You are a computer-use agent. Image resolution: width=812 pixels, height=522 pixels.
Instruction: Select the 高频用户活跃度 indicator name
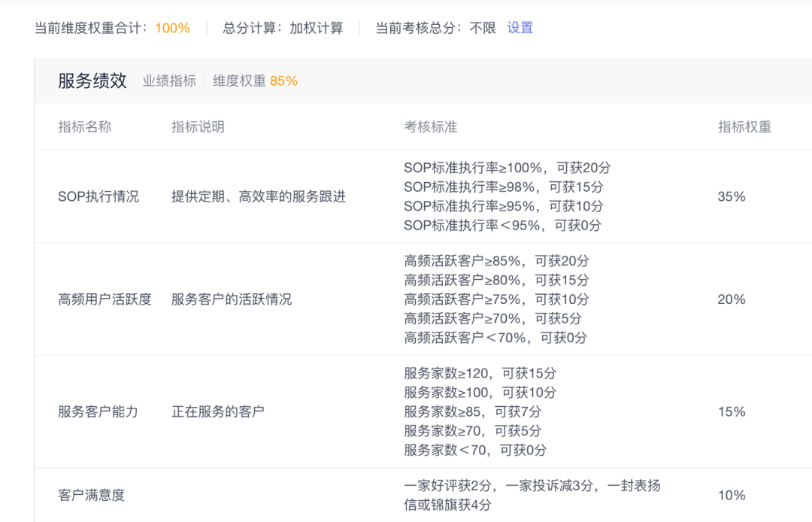105,299
